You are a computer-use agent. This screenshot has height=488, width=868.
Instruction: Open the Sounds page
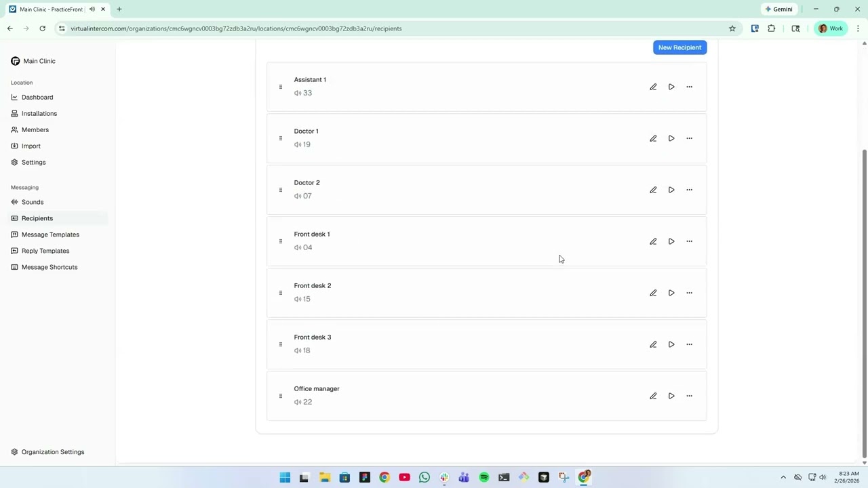click(33, 202)
